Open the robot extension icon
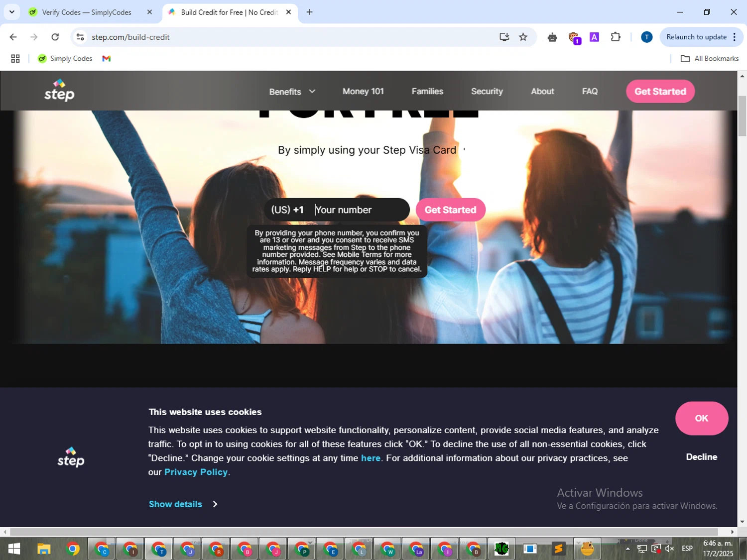The height and width of the screenshot is (560, 747). point(552,37)
